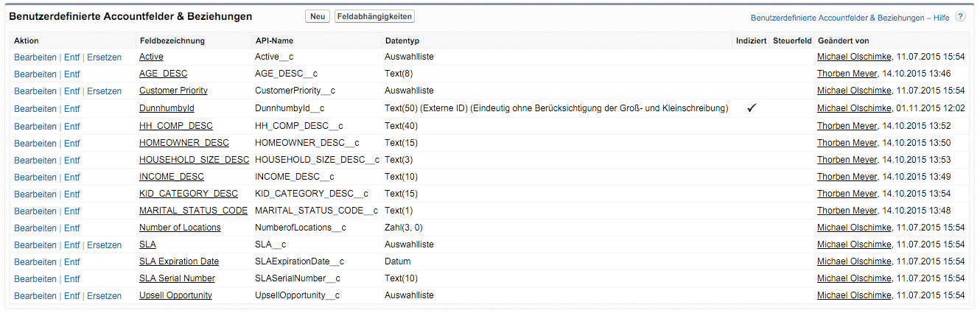
Task: Open the HOUSEHOLD_SIZE_DESC field link
Action: pos(194,160)
